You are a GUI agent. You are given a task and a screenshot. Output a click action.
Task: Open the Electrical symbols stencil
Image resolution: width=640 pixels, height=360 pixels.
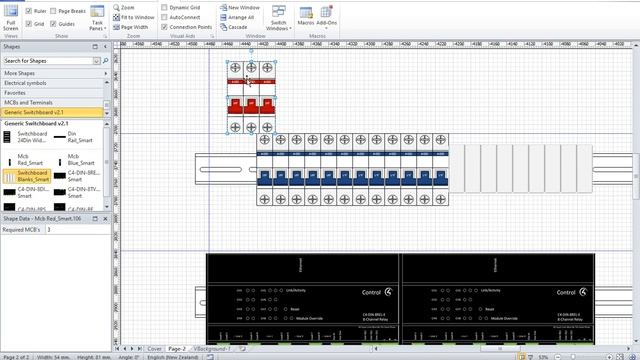pos(52,83)
